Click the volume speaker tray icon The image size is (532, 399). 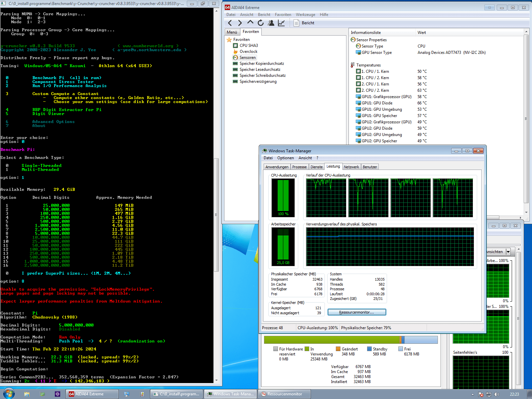pos(497,394)
